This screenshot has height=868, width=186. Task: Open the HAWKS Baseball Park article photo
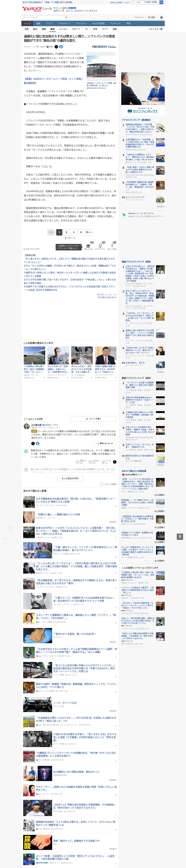click(x=101, y=66)
